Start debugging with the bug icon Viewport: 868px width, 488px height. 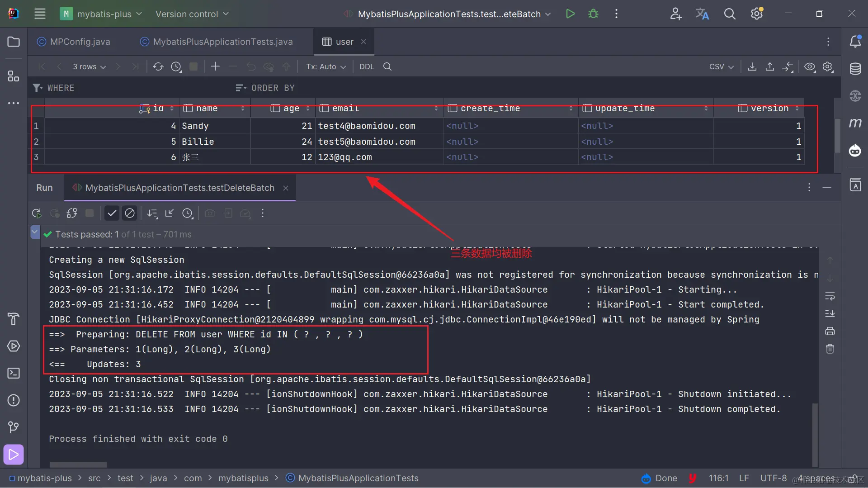593,14
